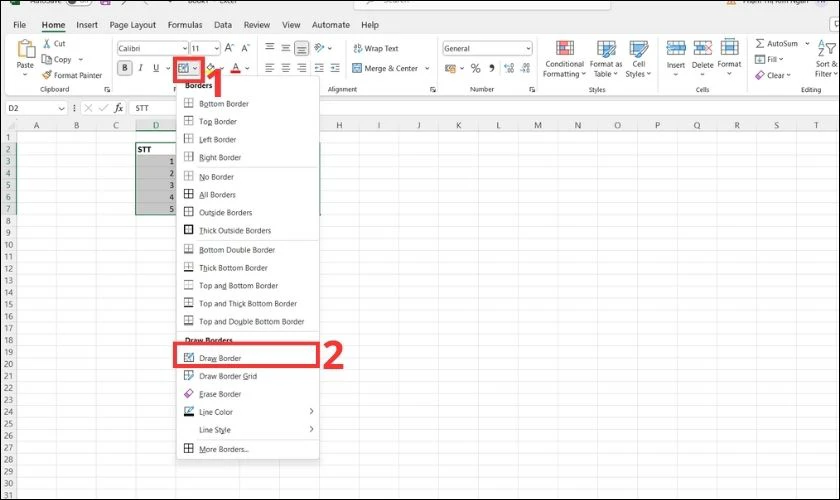Click the Increase Decimal icon

(509, 68)
